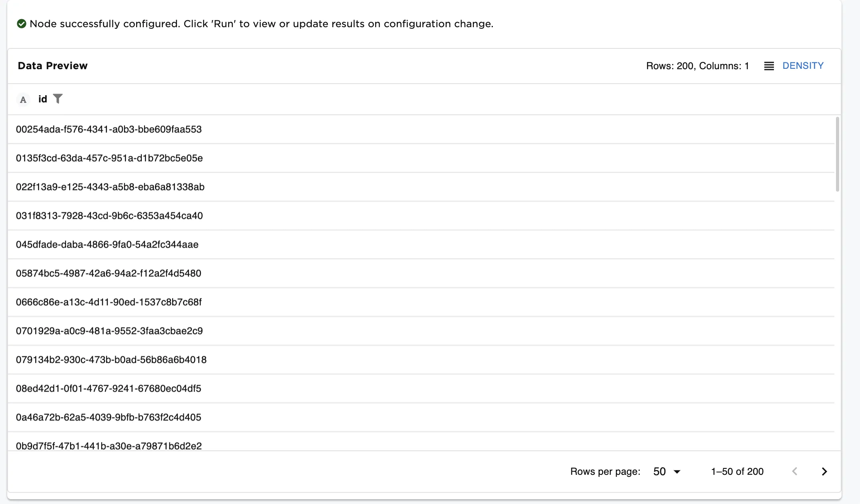Open the DENSITY options

coord(803,66)
